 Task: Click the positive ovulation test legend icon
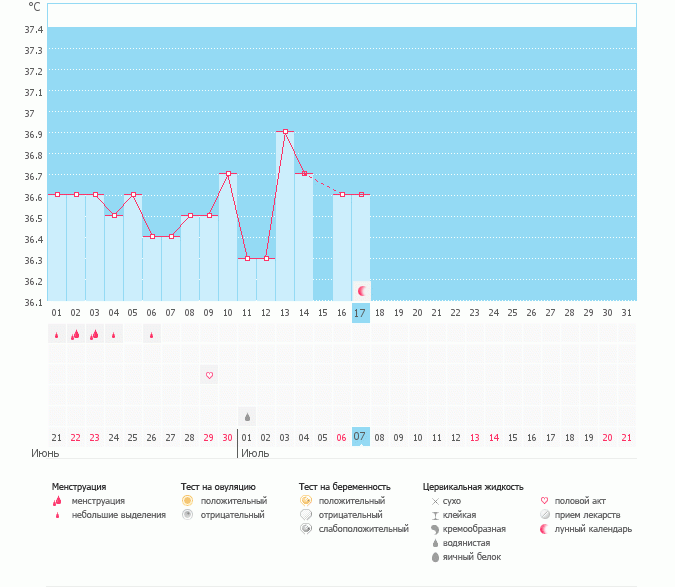tap(187, 500)
